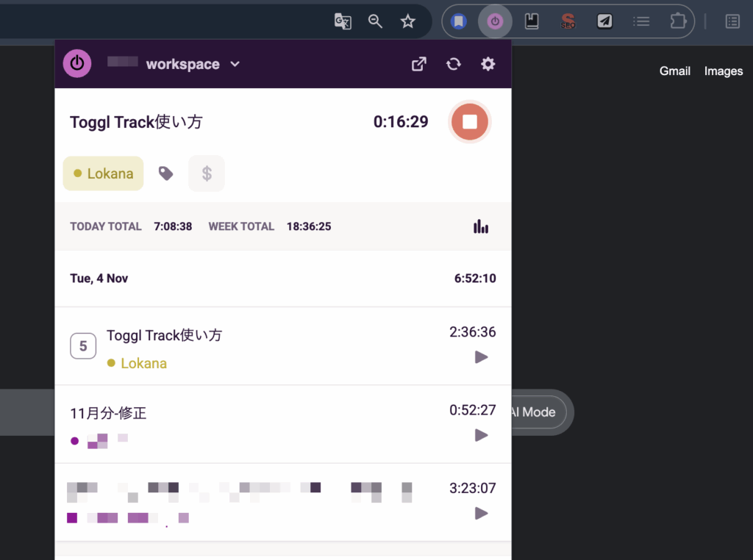Open the Gmail link
The width and height of the screenshot is (753, 560).
(674, 71)
